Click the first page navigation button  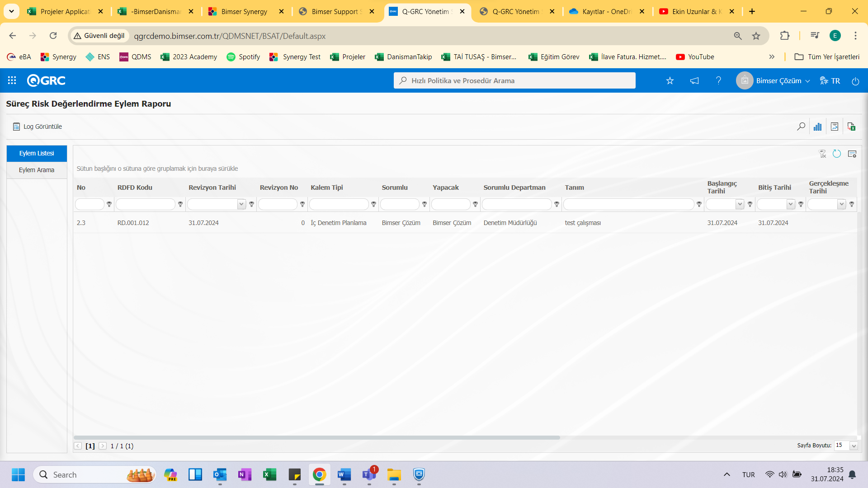pos(79,446)
